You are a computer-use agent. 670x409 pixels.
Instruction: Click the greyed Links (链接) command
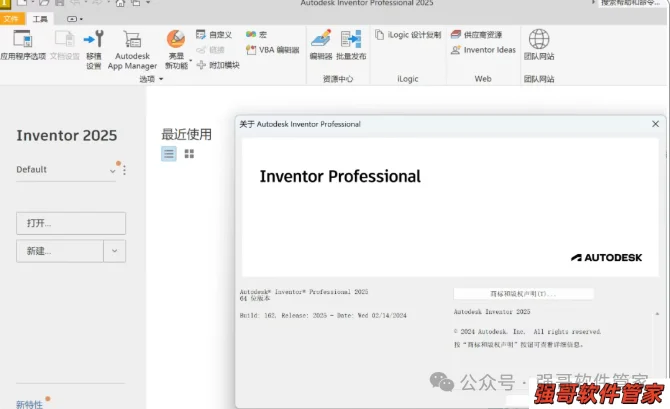click(210, 50)
